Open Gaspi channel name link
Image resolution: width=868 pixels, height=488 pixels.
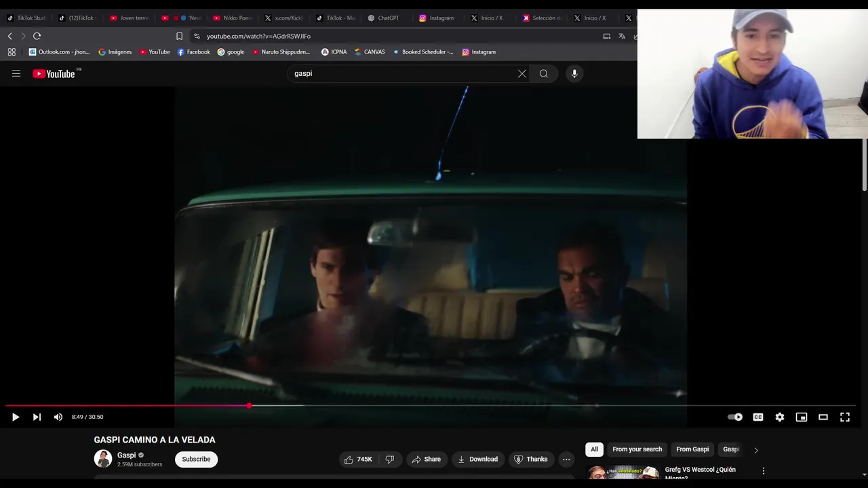pos(126,455)
